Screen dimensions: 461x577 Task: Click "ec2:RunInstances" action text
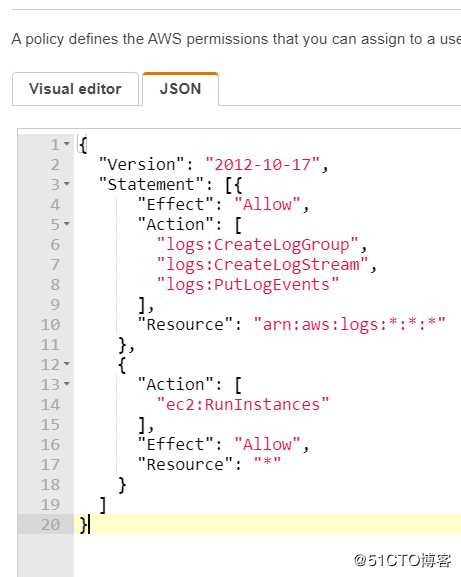coord(243,404)
